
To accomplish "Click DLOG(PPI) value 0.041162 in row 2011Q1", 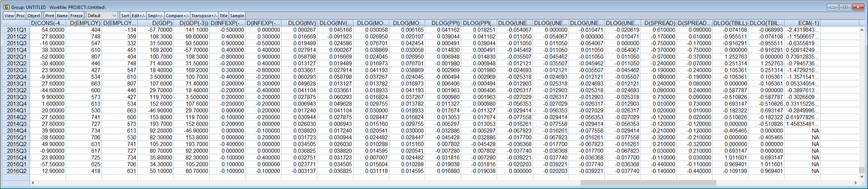I will click(443, 30).
